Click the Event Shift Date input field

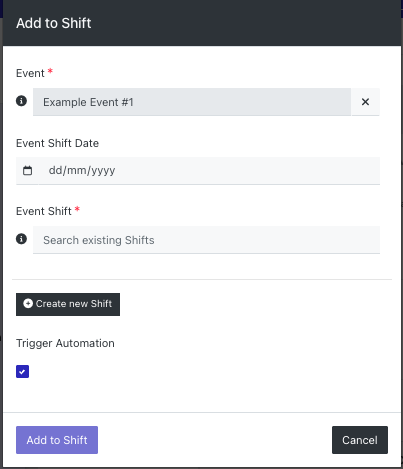click(209, 171)
